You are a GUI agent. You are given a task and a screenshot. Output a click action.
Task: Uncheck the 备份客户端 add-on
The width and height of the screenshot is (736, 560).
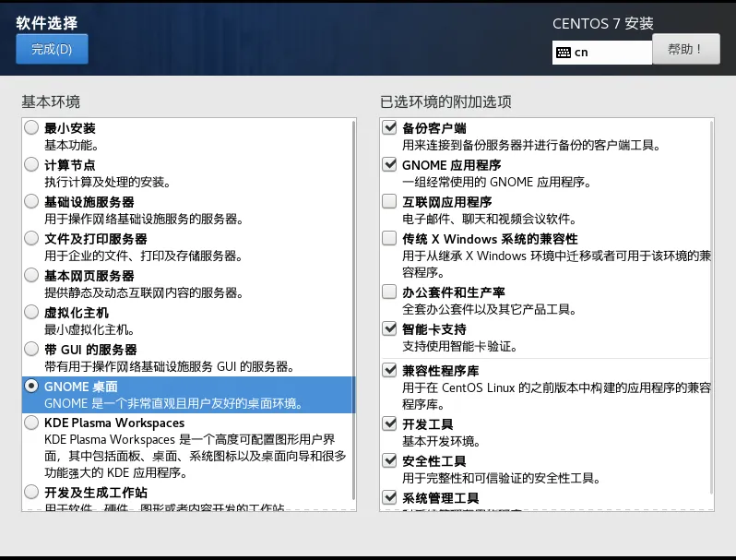389,127
